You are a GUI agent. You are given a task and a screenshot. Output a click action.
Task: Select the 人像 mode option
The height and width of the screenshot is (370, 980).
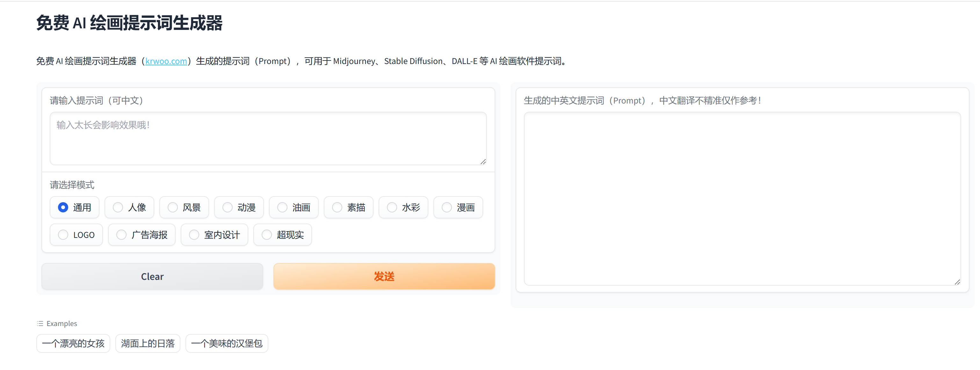(x=118, y=207)
